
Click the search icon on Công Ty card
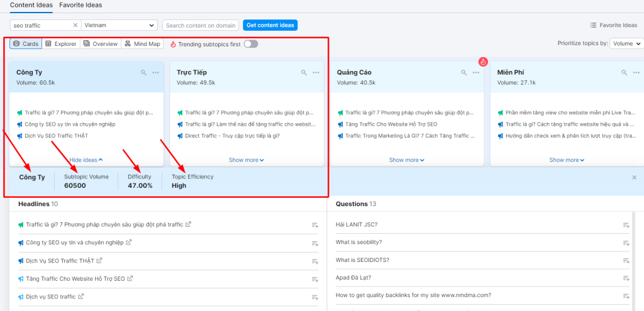pos(144,73)
